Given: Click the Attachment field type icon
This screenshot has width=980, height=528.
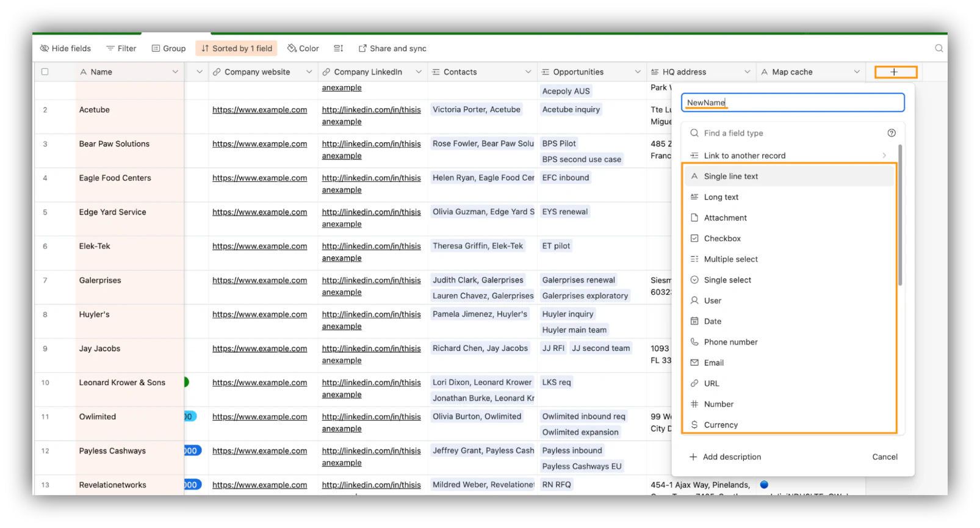Looking at the screenshot, I should click(x=694, y=218).
